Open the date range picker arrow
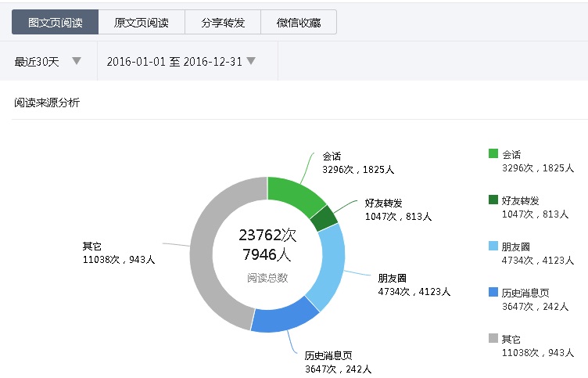Screen dimensions: 588x378 [x=251, y=61]
